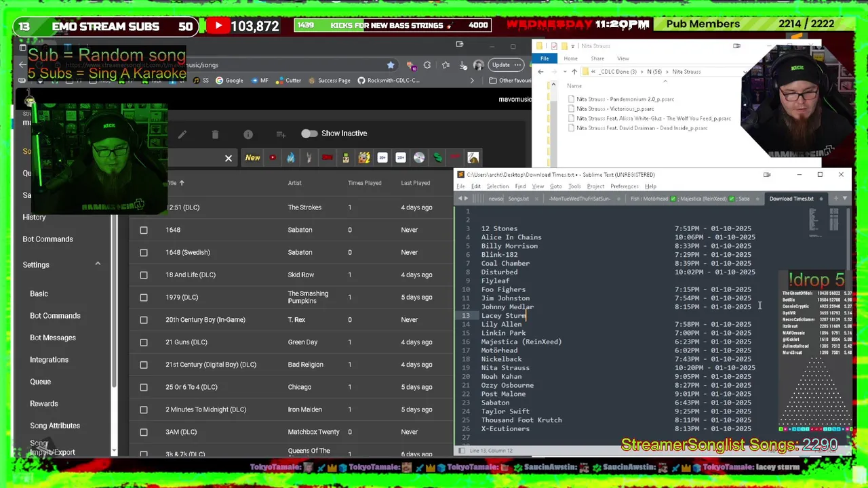Go up one folder in Explorer

pos(574,72)
